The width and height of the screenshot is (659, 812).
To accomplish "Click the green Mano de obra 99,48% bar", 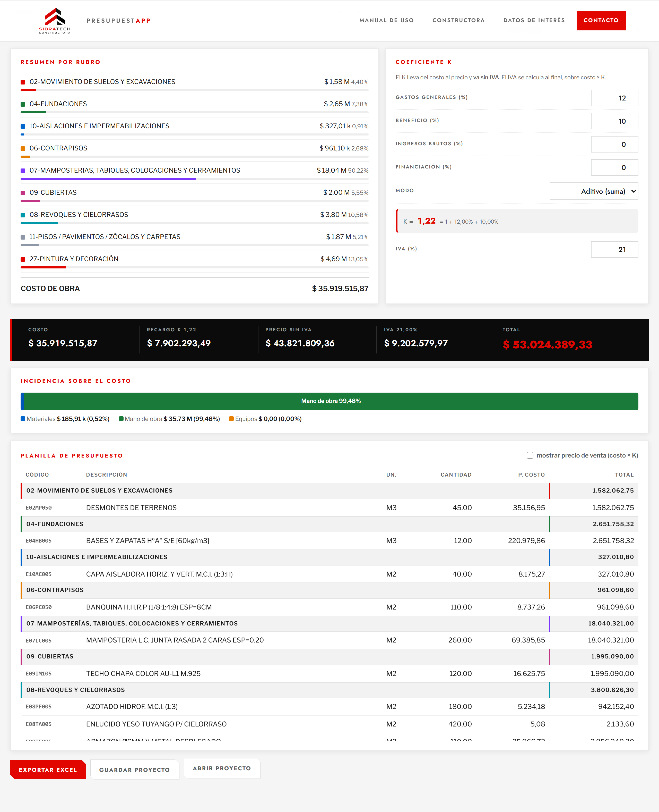I will point(331,401).
